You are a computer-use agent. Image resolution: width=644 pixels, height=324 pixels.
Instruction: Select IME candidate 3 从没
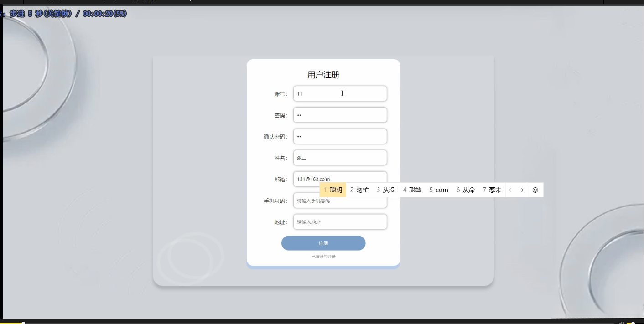pyautogui.click(x=386, y=190)
